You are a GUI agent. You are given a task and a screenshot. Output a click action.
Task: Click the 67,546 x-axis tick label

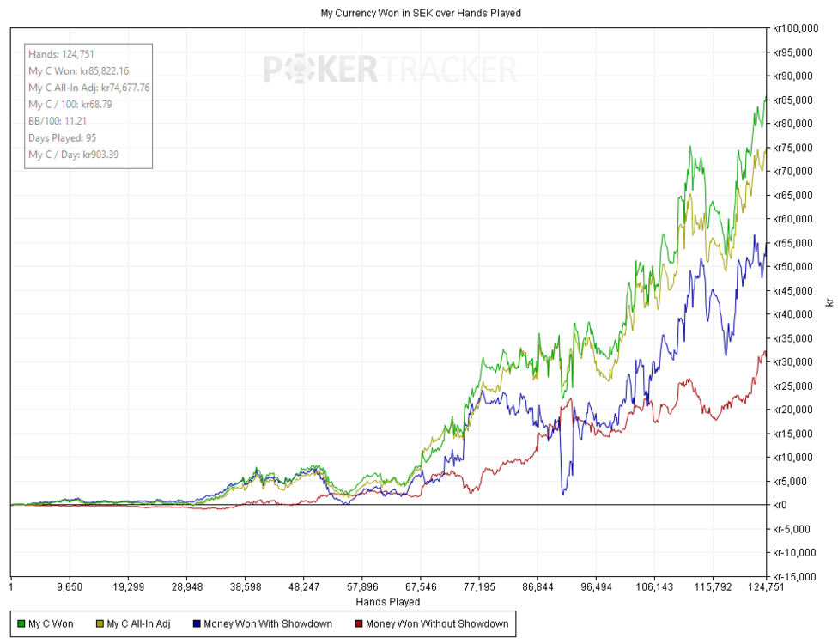[x=421, y=588]
